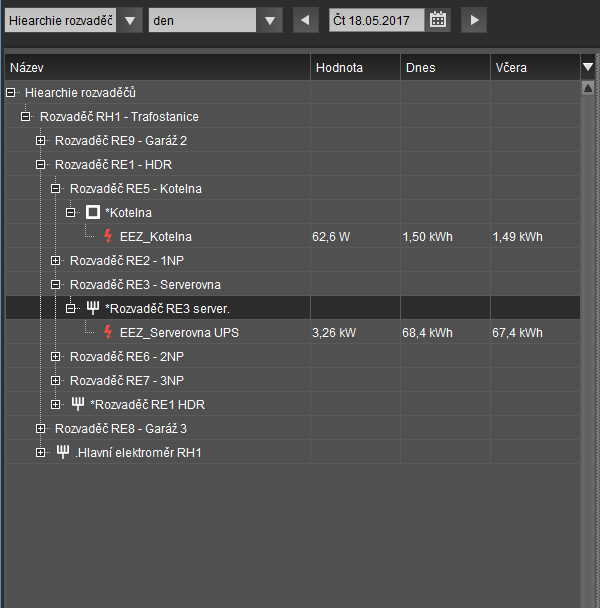This screenshot has width=600, height=608.
Task: Expand Rozvaděč RE2 - 1NP node
Action: coord(56,261)
